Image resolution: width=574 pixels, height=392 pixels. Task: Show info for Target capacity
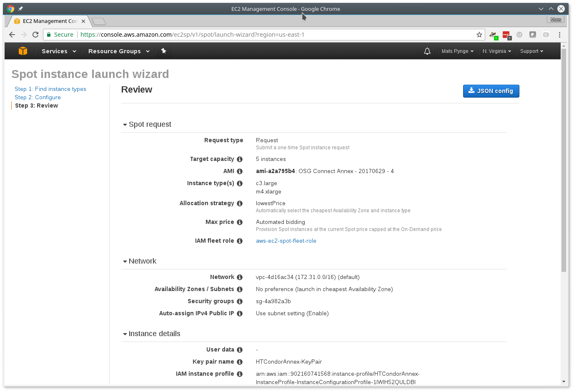tap(240, 159)
